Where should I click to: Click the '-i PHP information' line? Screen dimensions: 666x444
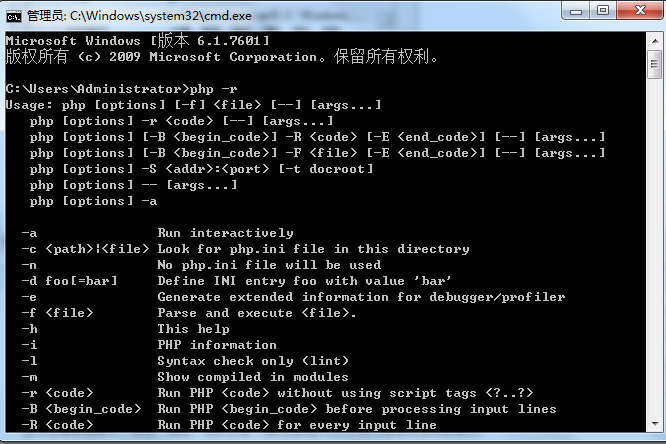pos(150,345)
